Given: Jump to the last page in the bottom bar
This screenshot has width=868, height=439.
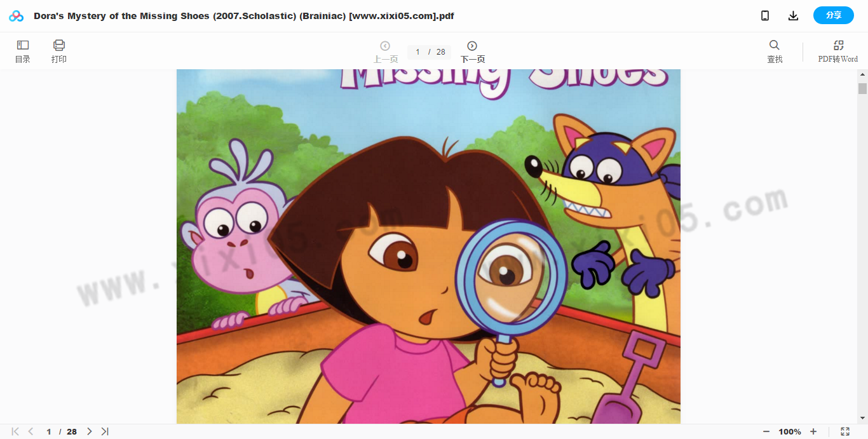Looking at the screenshot, I should point(105,431).
